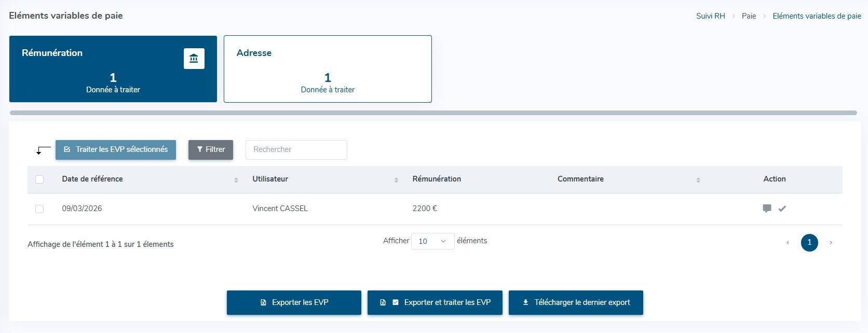Click into the Rechercher search field
The width and height of the screenshot is (868, 333).
[x=296, y=149]
